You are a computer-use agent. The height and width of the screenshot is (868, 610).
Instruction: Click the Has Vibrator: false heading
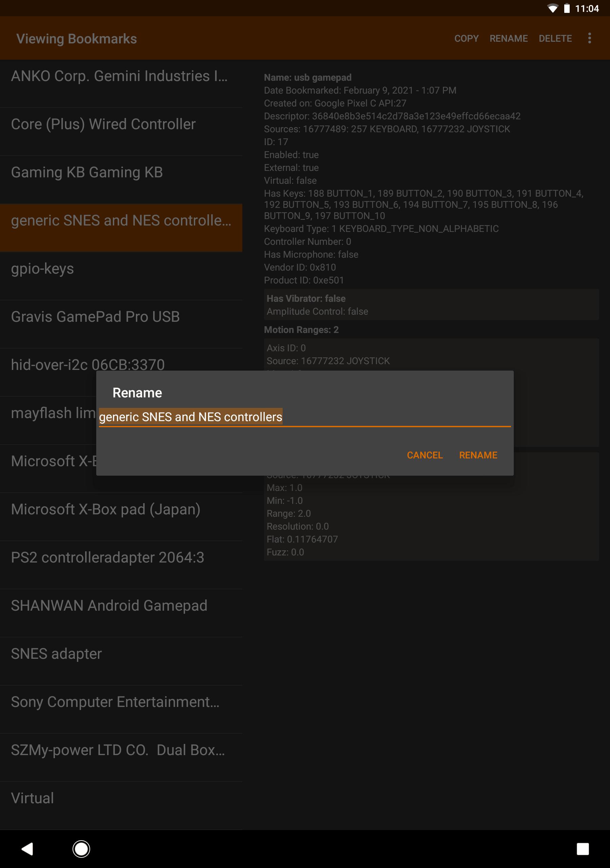coord(306,298)
